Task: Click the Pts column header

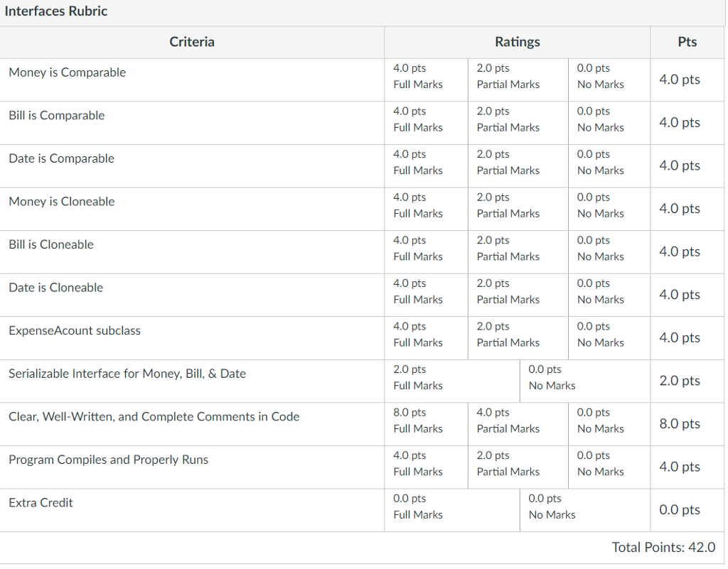Action: pyautogui.click(x=687, y=42)
